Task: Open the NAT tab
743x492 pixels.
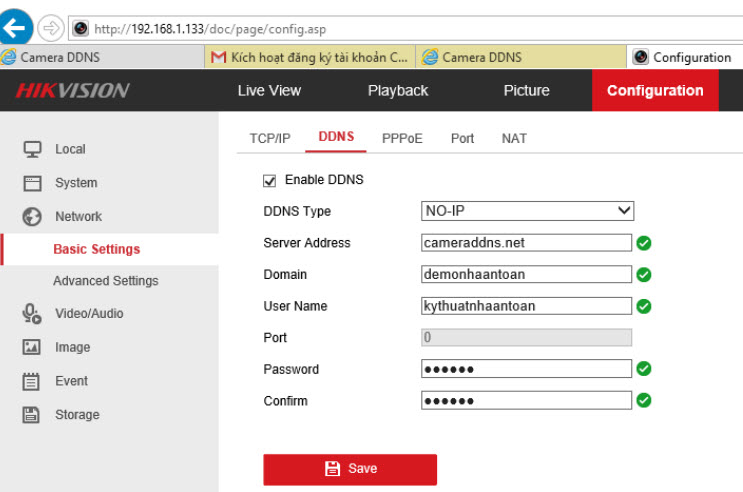Action: point(514,138)
